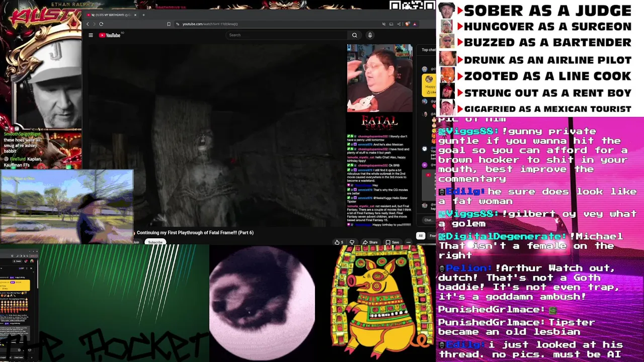Click the Brave shields icon in address bar
The height and width of the screenshot is (362, 644).
[407, 24]
